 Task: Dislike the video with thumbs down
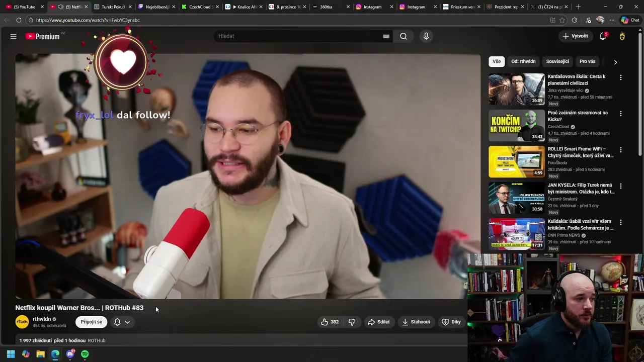point(352,322)
